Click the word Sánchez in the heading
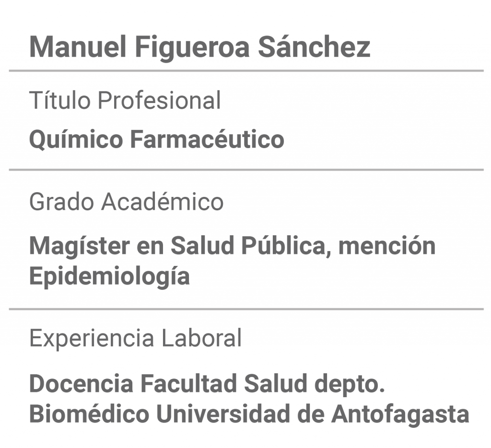The height and width of the screenshot is (448, 491). coord(314,47)
